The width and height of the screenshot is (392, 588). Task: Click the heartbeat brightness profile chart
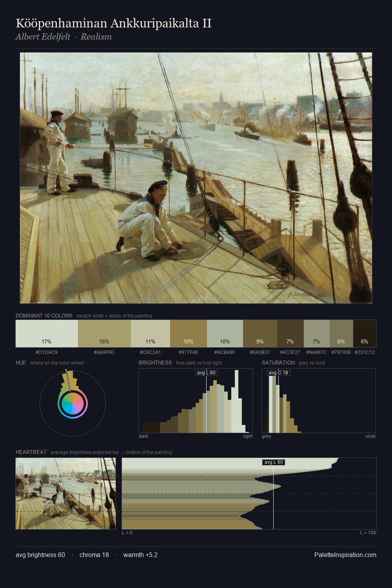pos(249,494)
